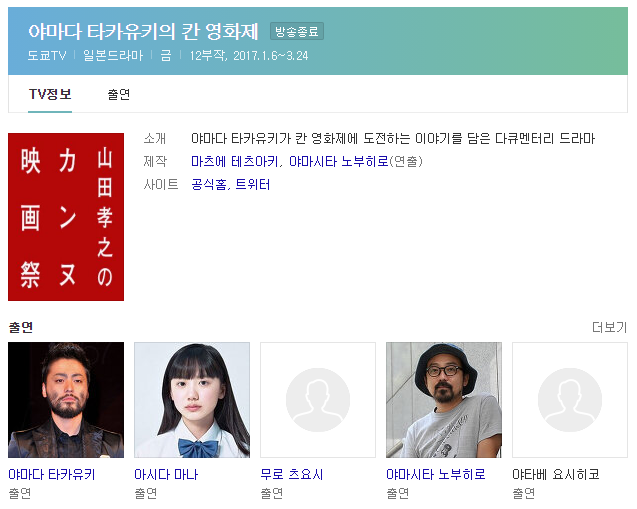This screenshot has width=637, height=509.
Task: Click cast name text 야타베 요시히코
Action: (556, 474)
